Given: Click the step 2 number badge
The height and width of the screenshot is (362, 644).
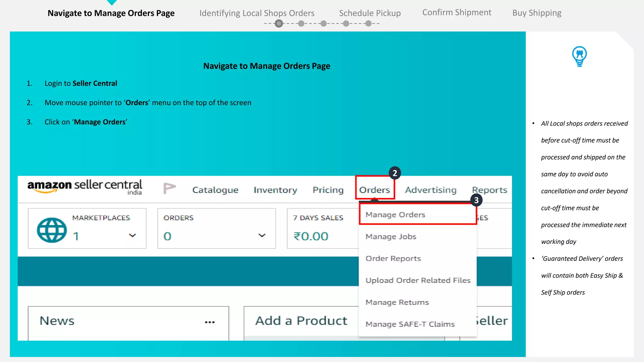Looking at the screenshot, I should (395, 173).
